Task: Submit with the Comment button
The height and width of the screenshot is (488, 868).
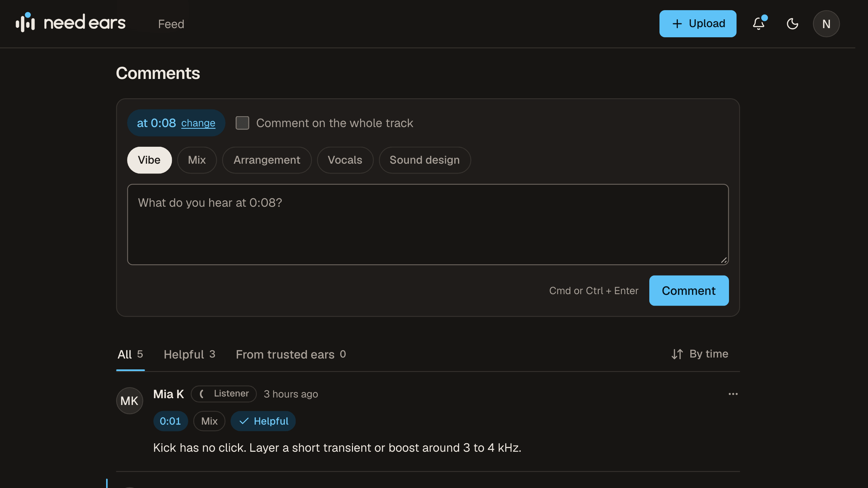Action: point(689,291)
